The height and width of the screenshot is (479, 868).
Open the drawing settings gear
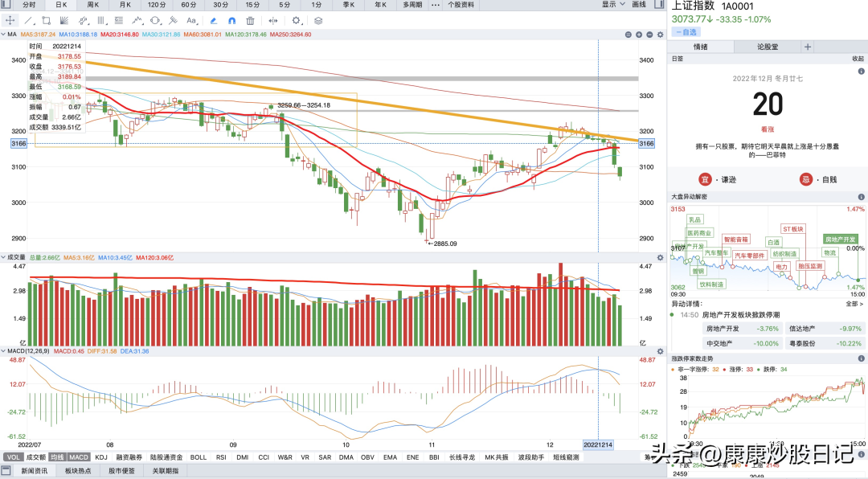pos(297,20)
